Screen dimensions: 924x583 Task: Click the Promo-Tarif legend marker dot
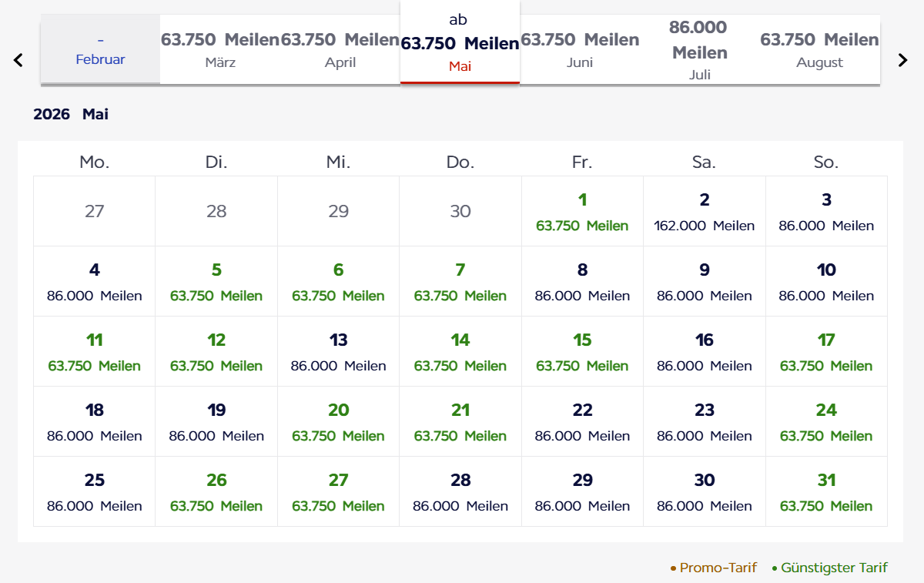click(672, 568)
